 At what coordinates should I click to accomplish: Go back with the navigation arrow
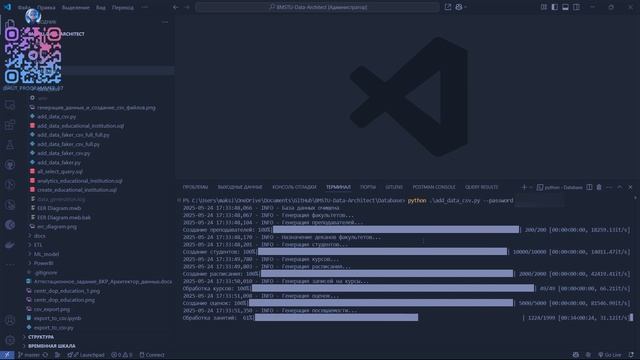point(176,7)
